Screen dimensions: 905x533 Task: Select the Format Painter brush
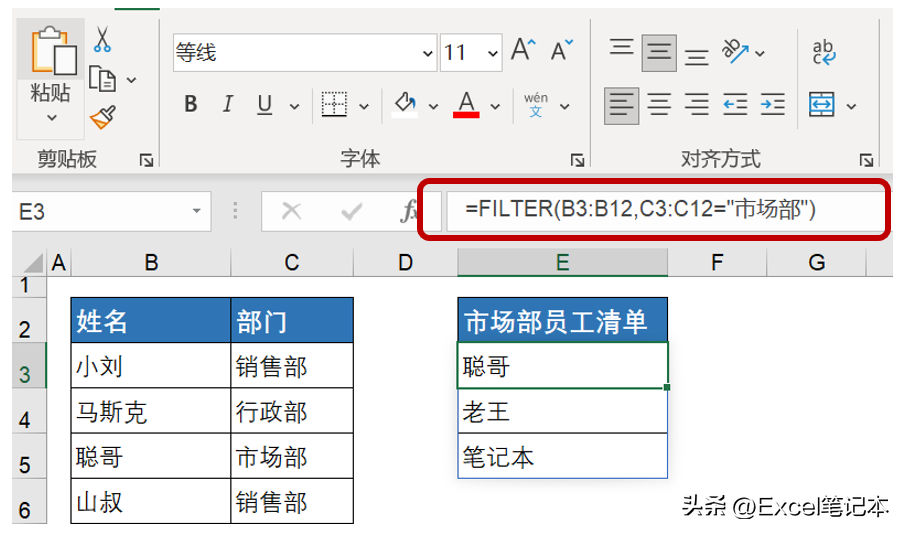tap(103, 117)
